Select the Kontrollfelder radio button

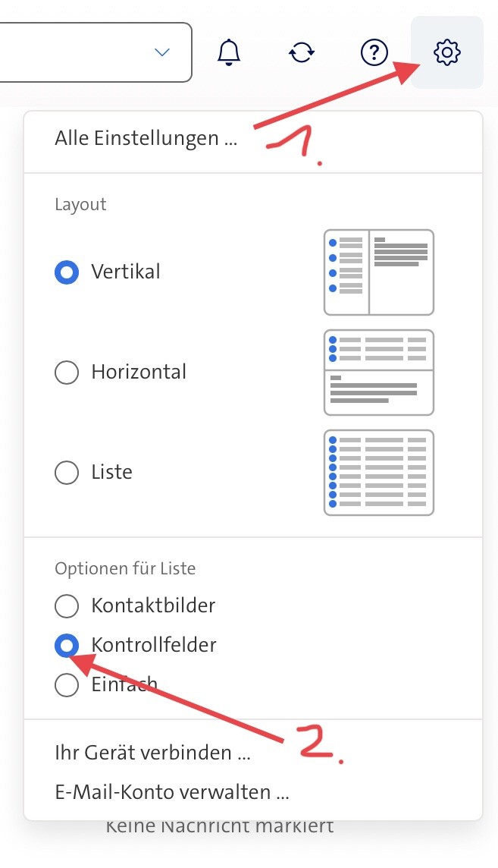pyautogui.click(x=67, y=646)
